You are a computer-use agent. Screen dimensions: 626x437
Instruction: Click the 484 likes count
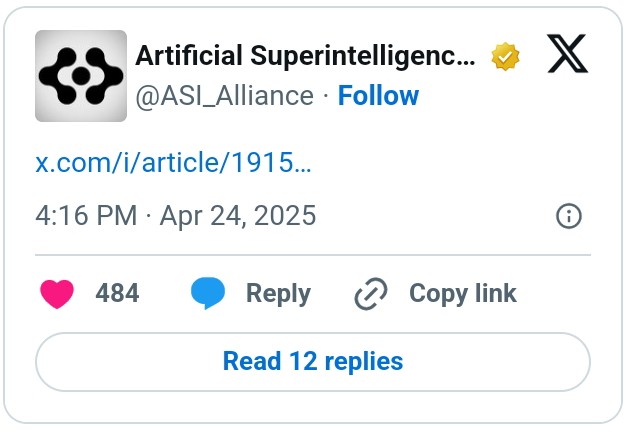point(117,294)
